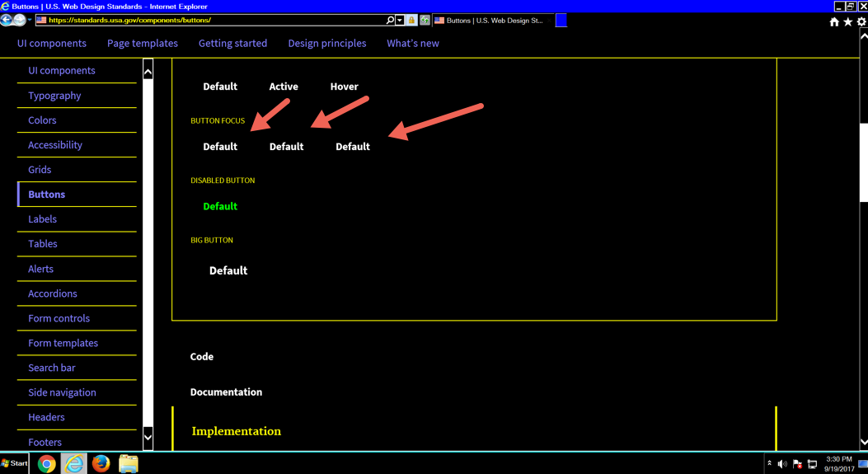Viewport: 868px width, 474px height.
Task: Select the Buttons browser tab
Action: [x=493, y=21]
